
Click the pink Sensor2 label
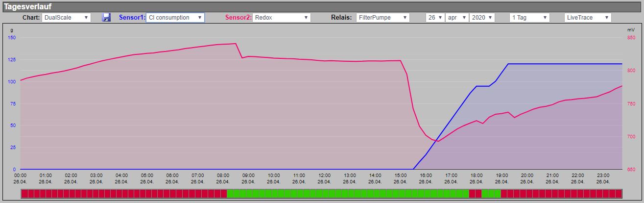[239, 17]
